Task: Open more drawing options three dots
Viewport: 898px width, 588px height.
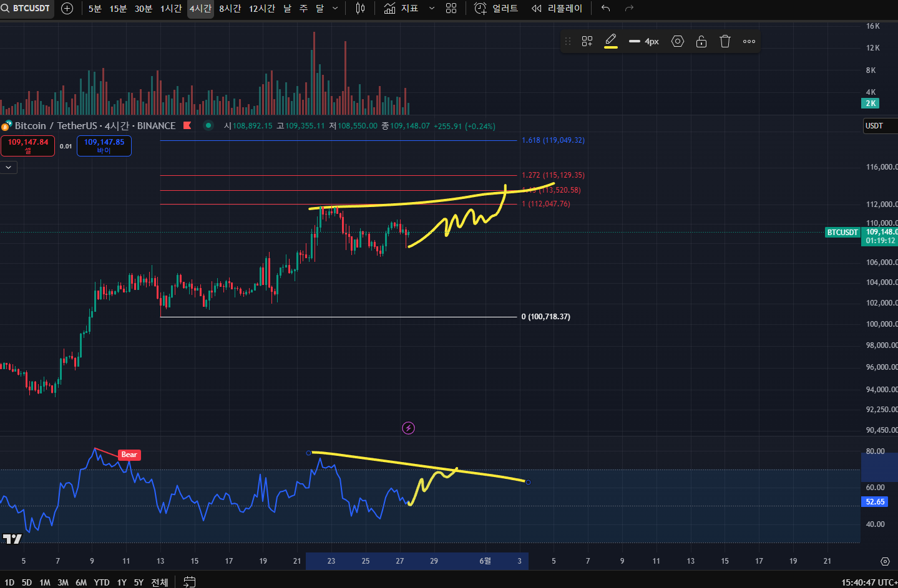Action: coord(749,41)
